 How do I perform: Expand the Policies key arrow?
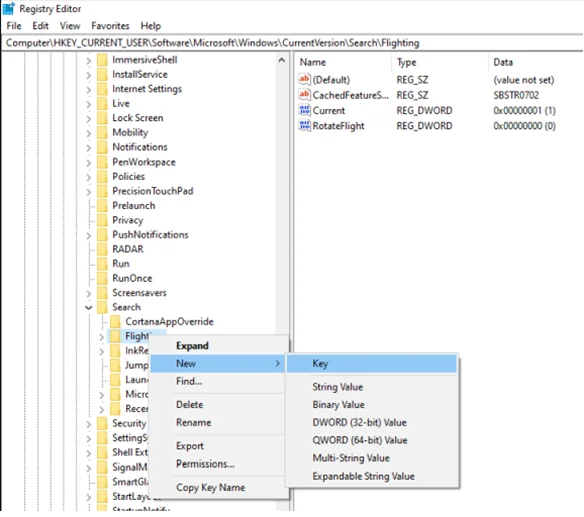89,177
